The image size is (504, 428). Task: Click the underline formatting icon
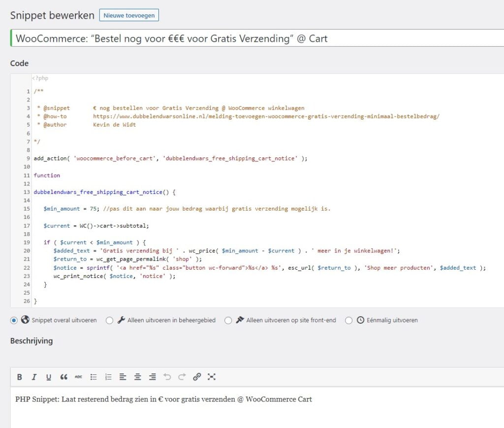49,377
